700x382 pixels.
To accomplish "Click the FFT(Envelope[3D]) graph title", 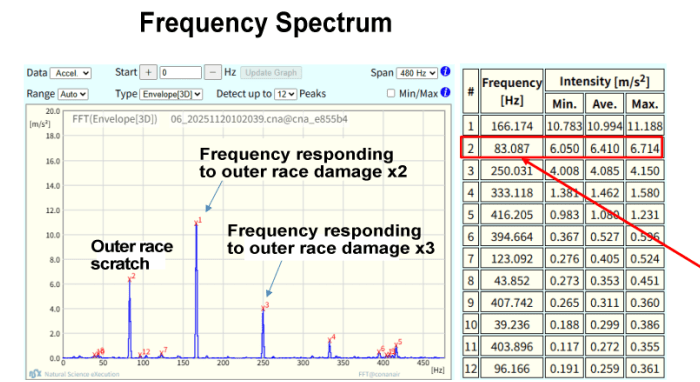I will click(x=115, y=119).
